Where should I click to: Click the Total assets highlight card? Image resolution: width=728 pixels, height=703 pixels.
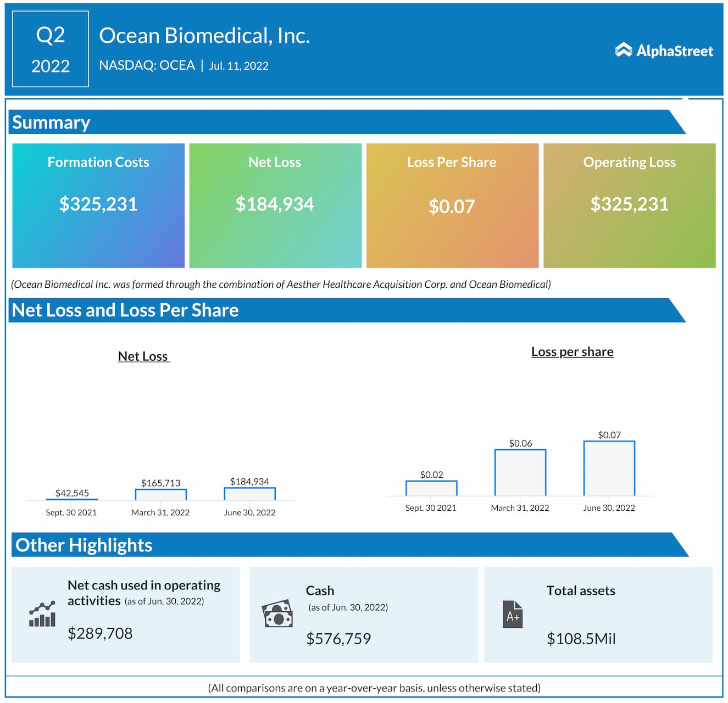coord(598,615)
